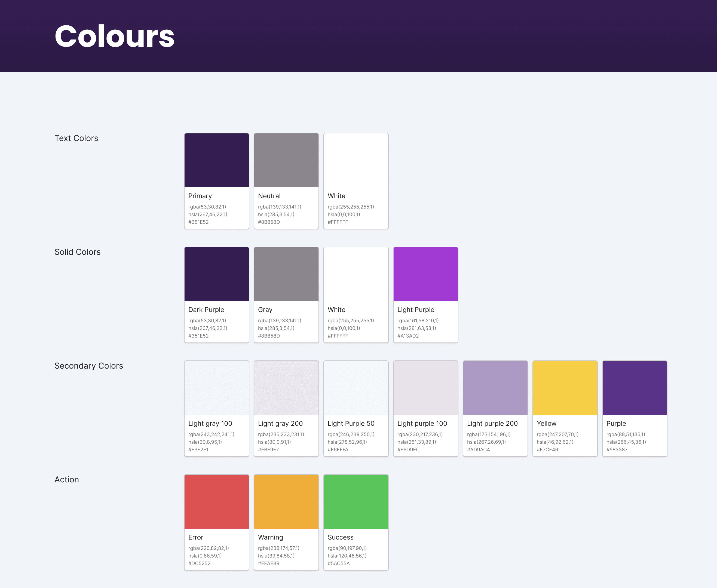Click the Light Purple 50 card title
The image size is (717, 588).
(351, 423)
